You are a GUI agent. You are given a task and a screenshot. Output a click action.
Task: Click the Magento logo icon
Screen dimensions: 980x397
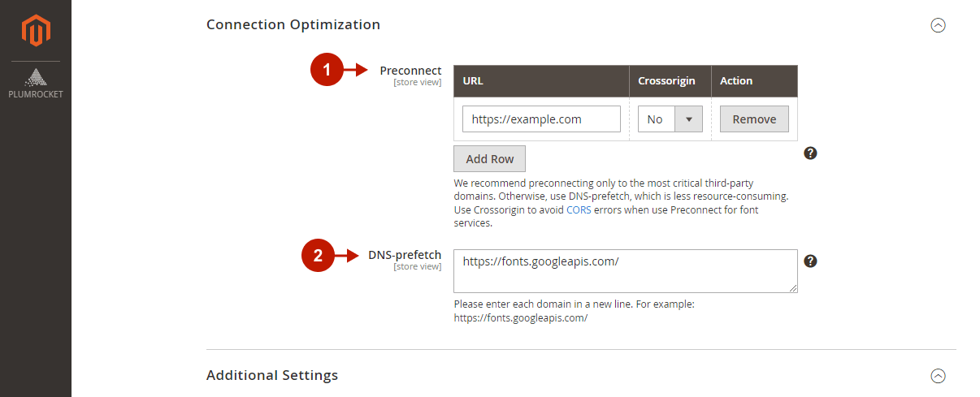coord(36,31)
